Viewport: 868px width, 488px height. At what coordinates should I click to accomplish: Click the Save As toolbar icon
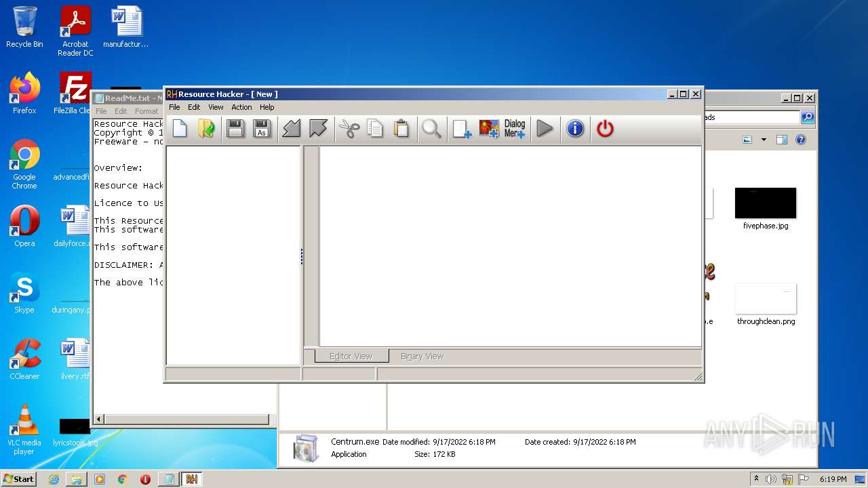pos(262,128)
